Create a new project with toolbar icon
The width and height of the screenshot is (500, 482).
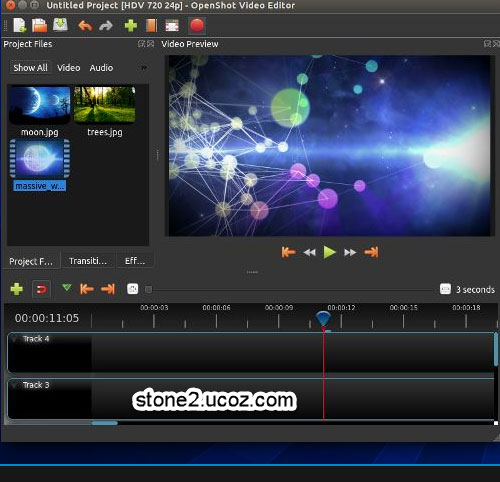tap(20, 25)
